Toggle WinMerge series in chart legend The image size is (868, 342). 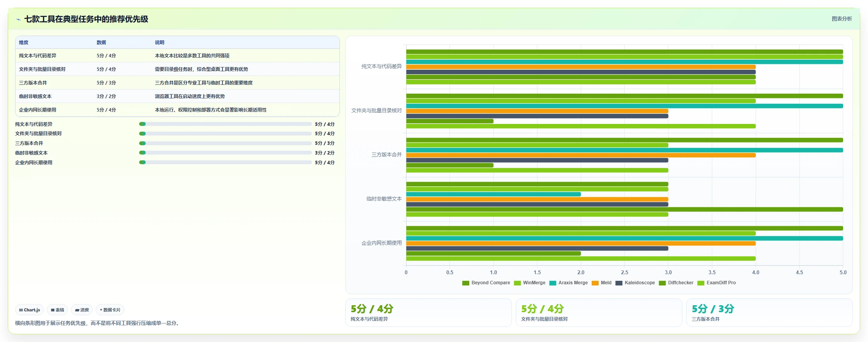[529, 283]
